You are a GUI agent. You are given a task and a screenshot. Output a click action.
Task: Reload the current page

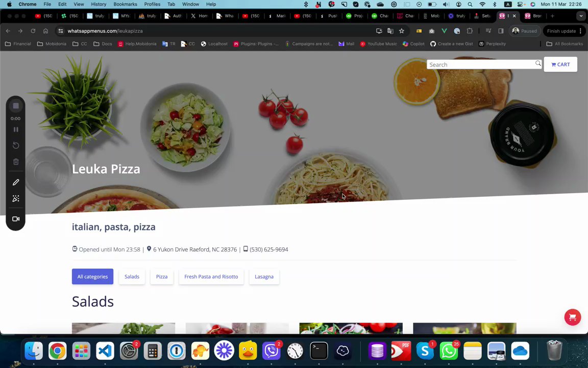click(x=33, y=31)
